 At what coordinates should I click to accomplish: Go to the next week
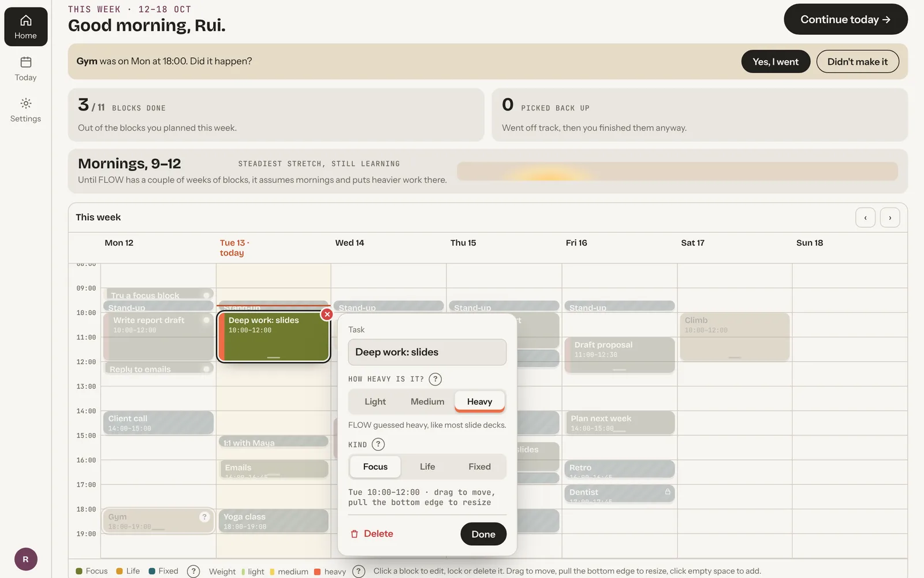(890, 217)
